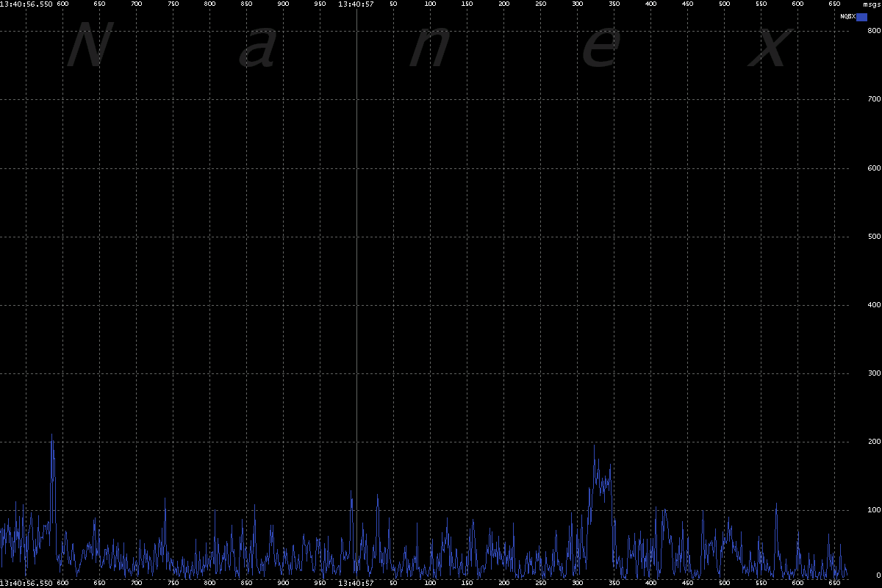Click the "msgs" unit label
This screenshot has width=882, height=588.
click(872, 4)
